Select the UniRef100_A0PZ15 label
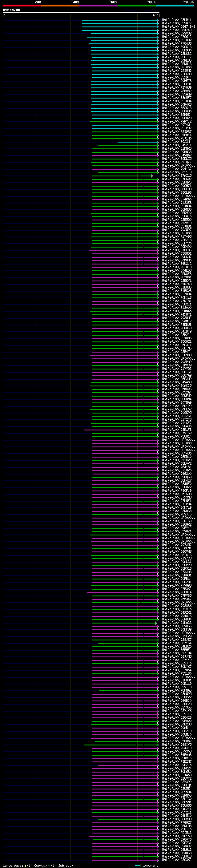Screen dimensions: 197x868 coord(176,765)
